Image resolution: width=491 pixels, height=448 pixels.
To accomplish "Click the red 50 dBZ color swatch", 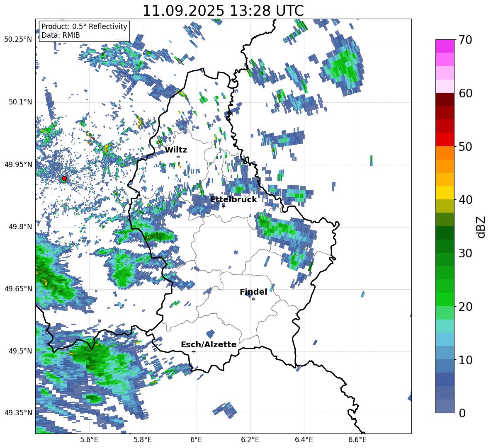I will [x=445, y=140].
